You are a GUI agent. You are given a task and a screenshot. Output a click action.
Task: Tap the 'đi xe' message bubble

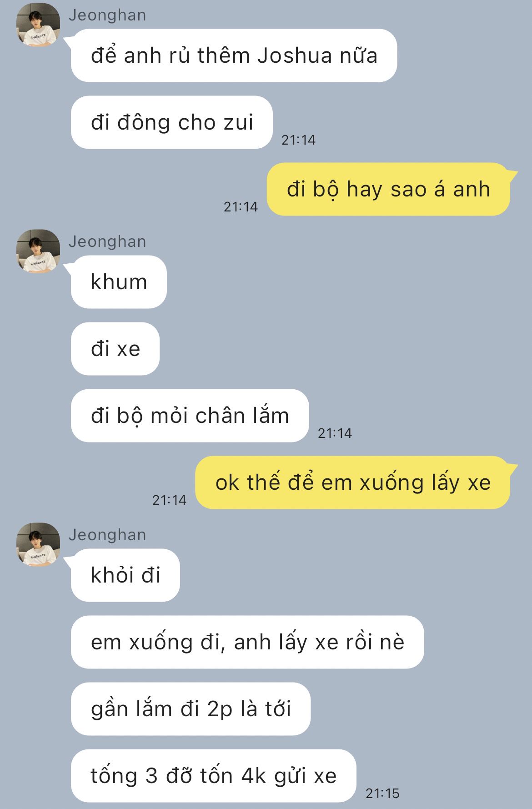[x=115, y=349]
